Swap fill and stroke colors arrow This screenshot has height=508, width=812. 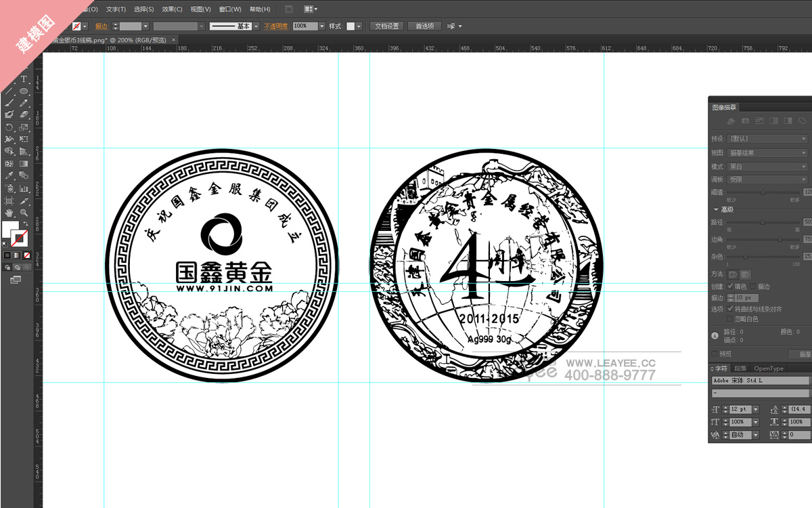tap(25, 224)
